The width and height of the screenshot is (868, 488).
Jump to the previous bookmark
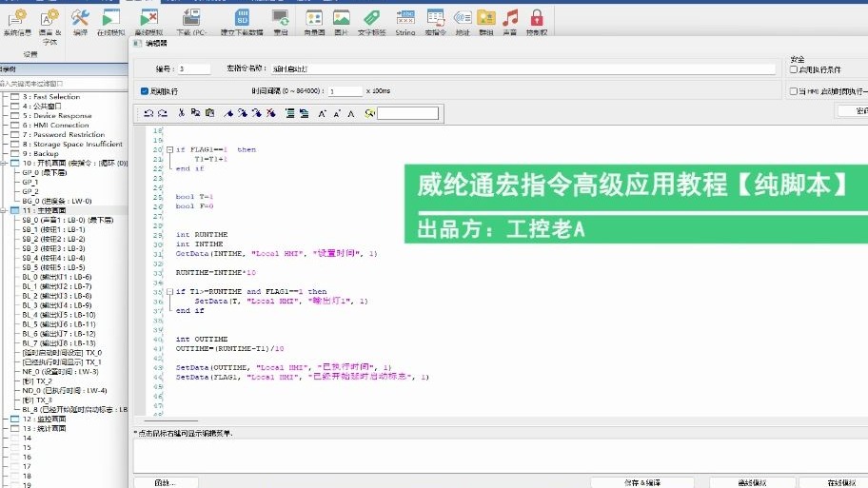click(x=256, y=113)
